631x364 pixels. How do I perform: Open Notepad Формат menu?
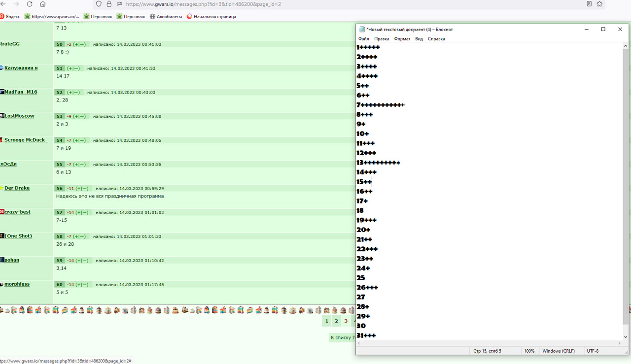pyautogui.click(x=402, y=39)
